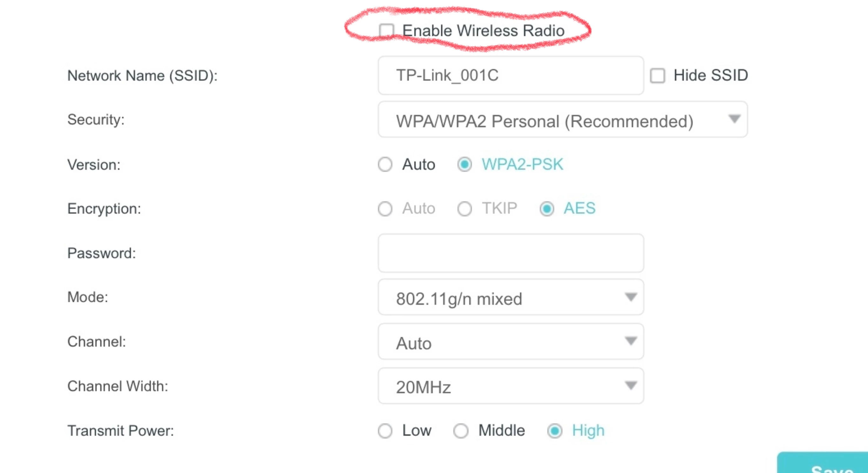Check the Hide SSID box

tap(657, 76)
